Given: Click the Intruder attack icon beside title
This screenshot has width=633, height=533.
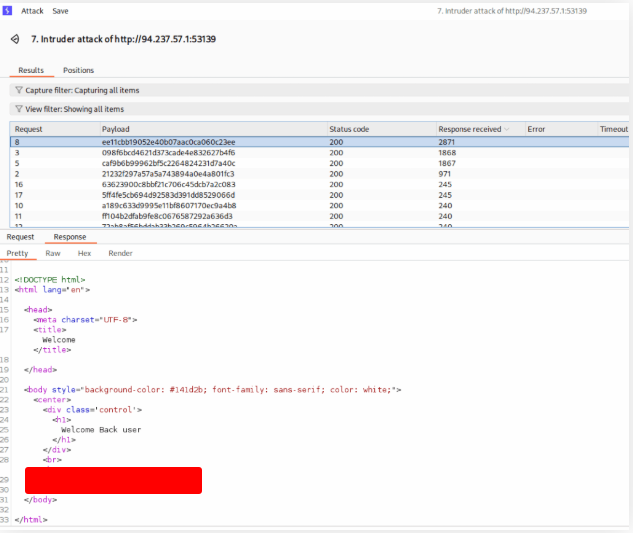Looking at the screenshot, I should tap(15, 39).
